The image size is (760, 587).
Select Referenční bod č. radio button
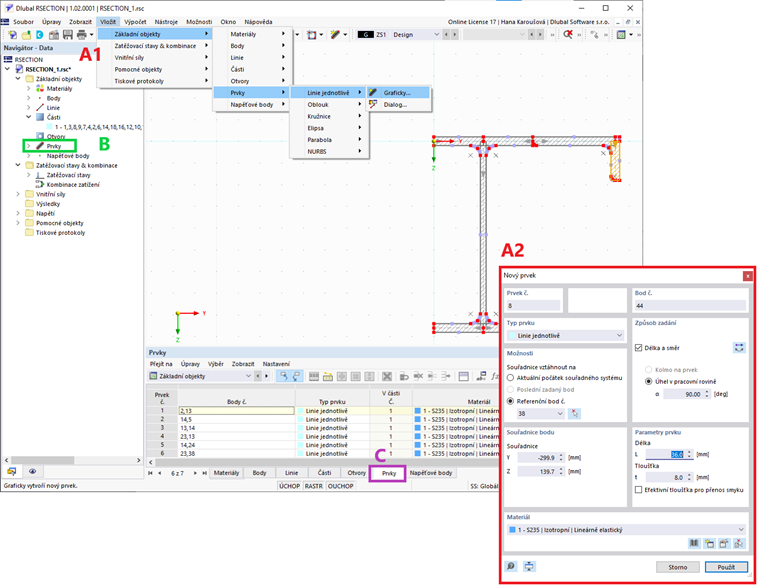click(x=510, y=401)
